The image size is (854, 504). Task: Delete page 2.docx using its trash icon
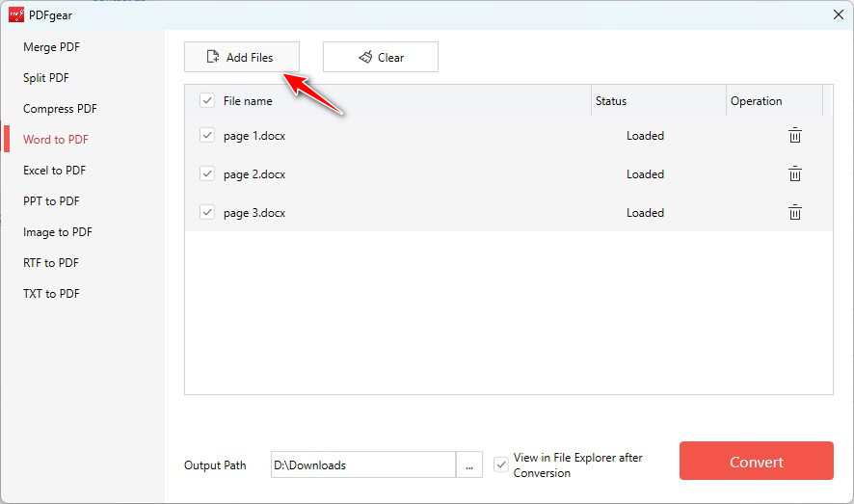pos(794,173)
